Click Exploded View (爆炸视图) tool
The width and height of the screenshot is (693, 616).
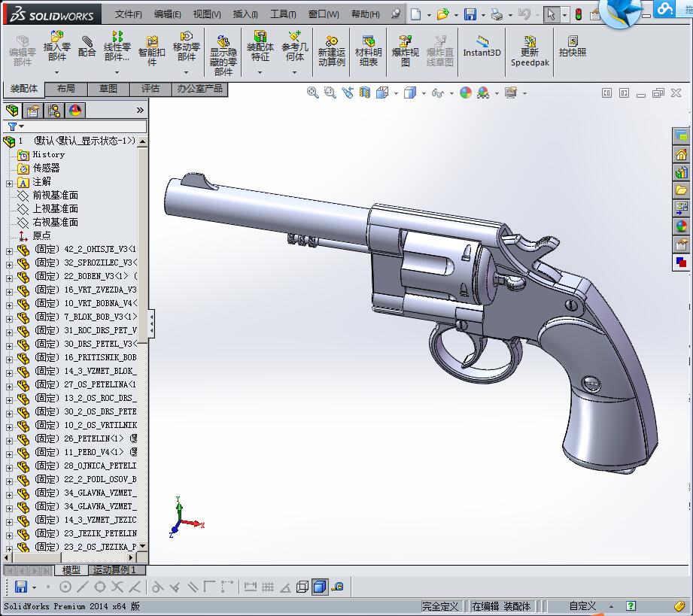click(x=405, y=51)
